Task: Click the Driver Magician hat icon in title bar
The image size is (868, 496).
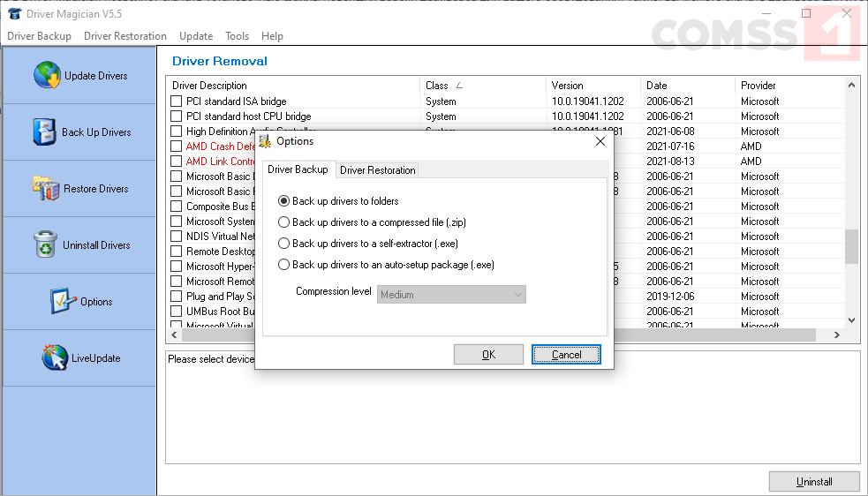Action: tap(15, 13)
